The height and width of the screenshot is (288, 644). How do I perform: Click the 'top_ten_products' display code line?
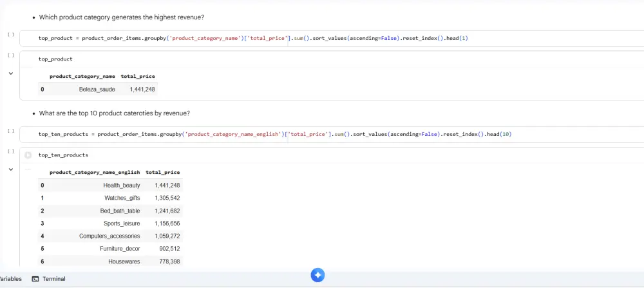tap(63, 155)
